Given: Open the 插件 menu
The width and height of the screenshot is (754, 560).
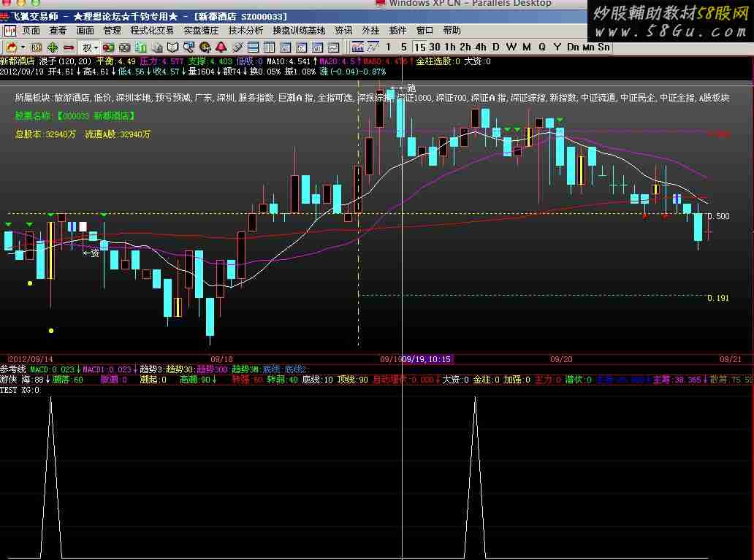Looking at the screenshot, I should tap(397, 31).
